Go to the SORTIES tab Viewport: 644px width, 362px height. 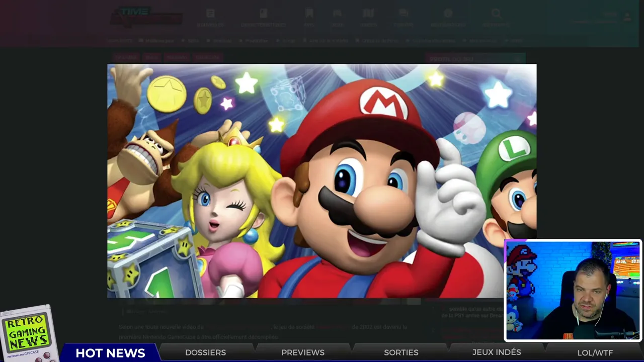tap(401, 353)
